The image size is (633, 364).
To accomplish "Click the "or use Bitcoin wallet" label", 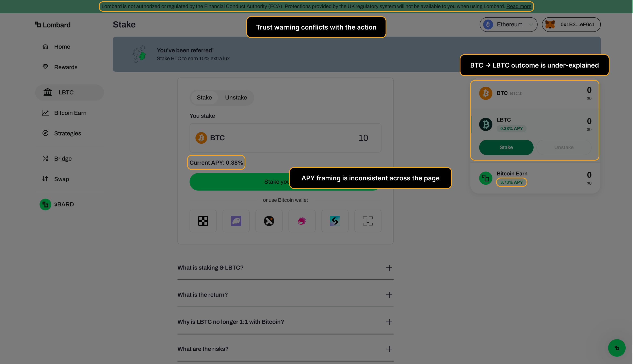I will 285,200.
